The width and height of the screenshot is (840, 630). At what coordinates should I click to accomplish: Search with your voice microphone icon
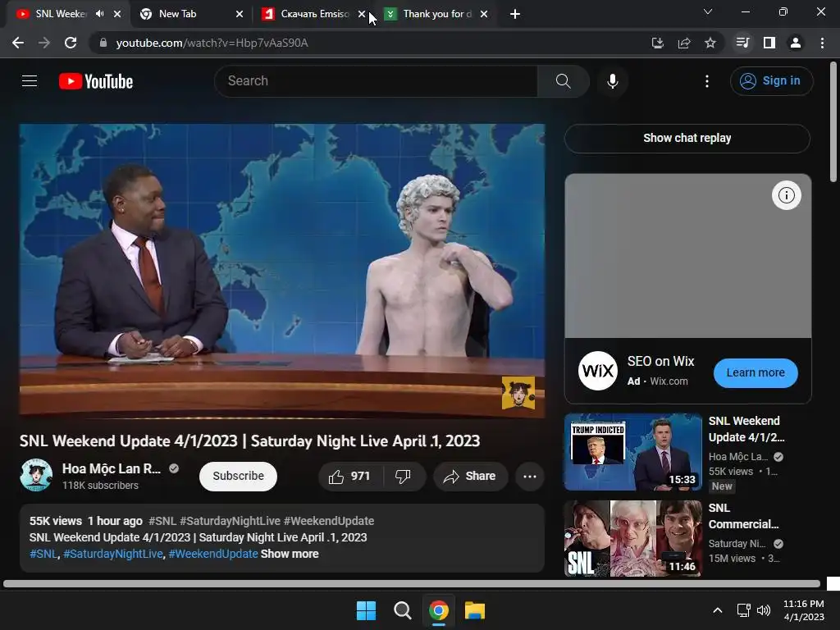[612, 81]
